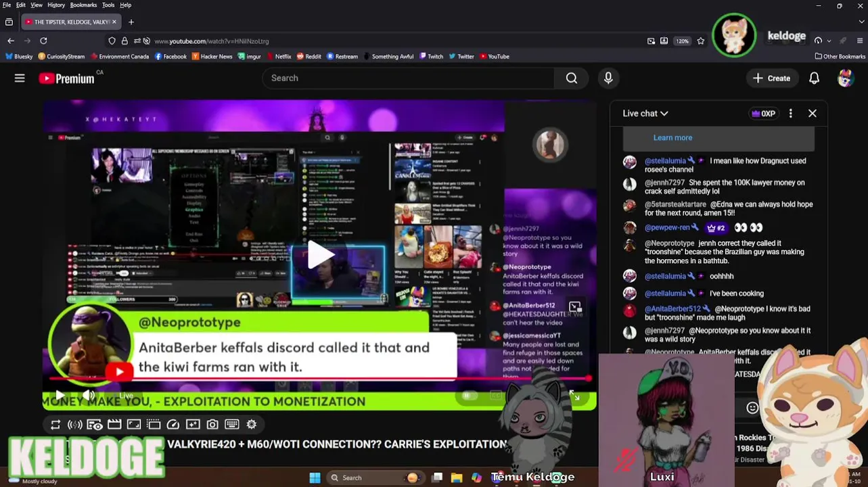Click the small play button in player controls
The width and height of the screenshot is (868, 487).
pyautogui.click(x=60, y=396)
